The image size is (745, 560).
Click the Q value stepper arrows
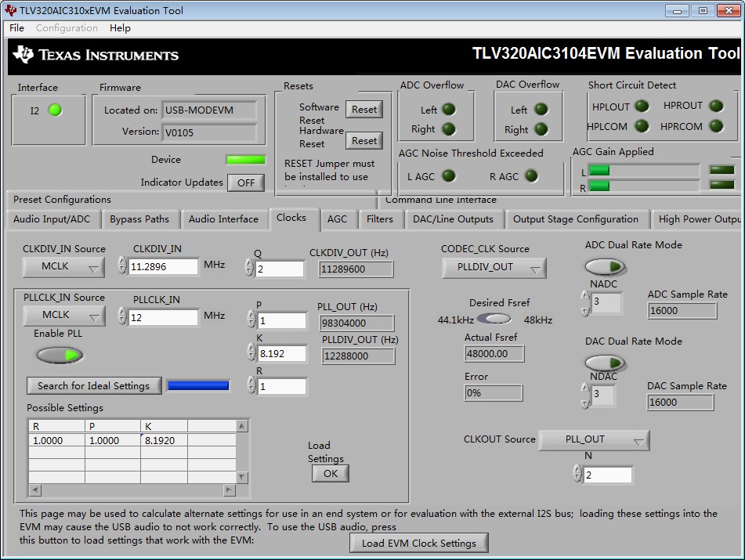[x=249, y=267]
